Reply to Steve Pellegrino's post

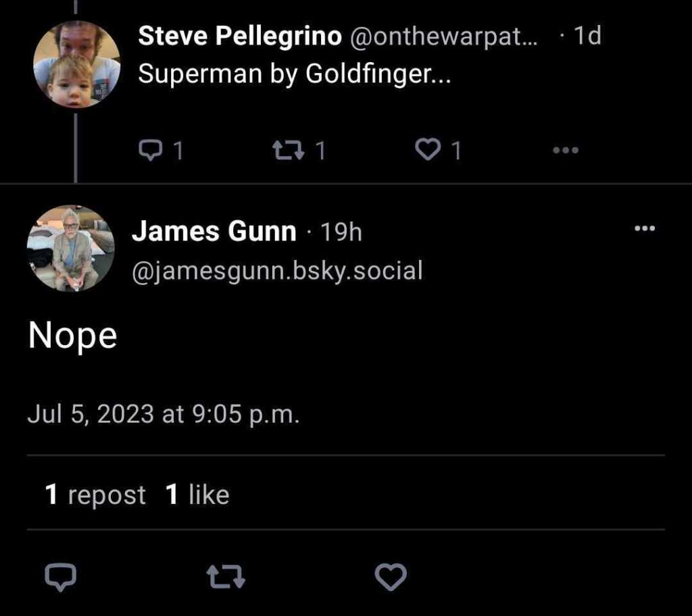click(x=147, y=150)
